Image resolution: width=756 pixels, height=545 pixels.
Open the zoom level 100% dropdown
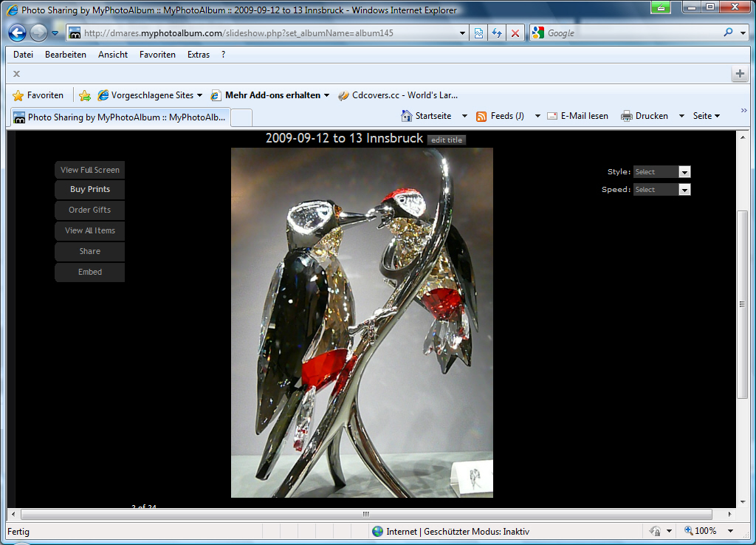pyautogui.click(x=730, y=531)
